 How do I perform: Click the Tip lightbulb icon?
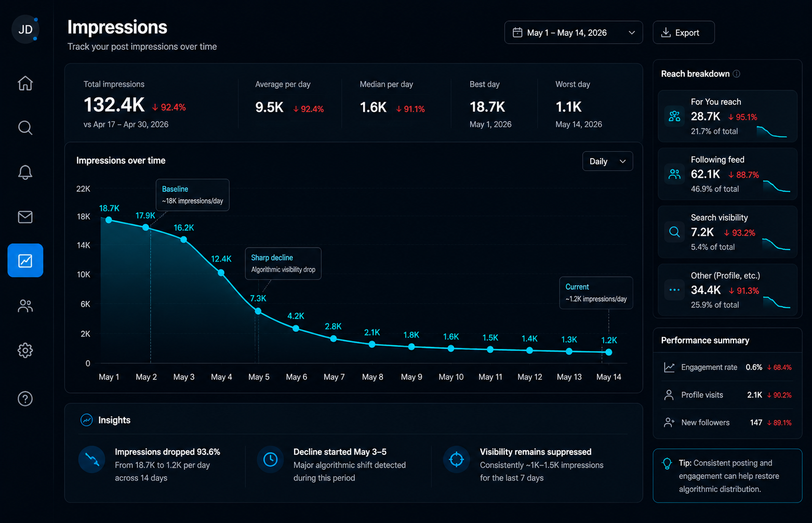point(667,464)
